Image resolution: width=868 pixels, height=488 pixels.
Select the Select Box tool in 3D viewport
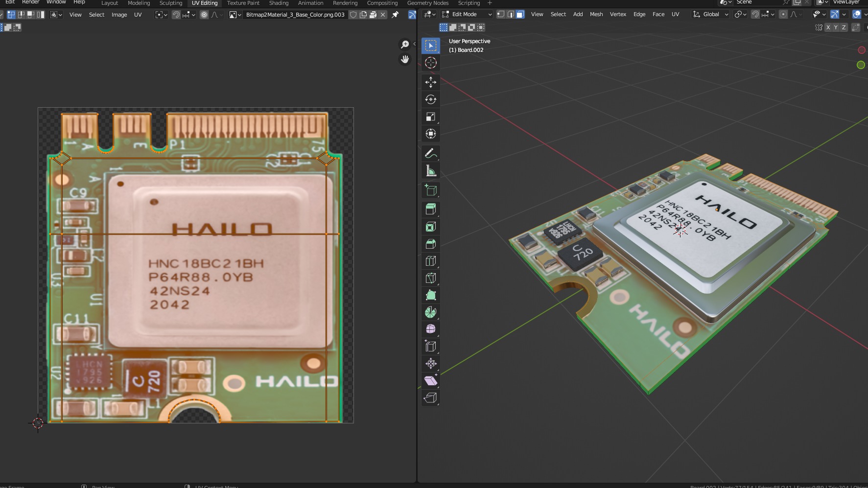431,46
